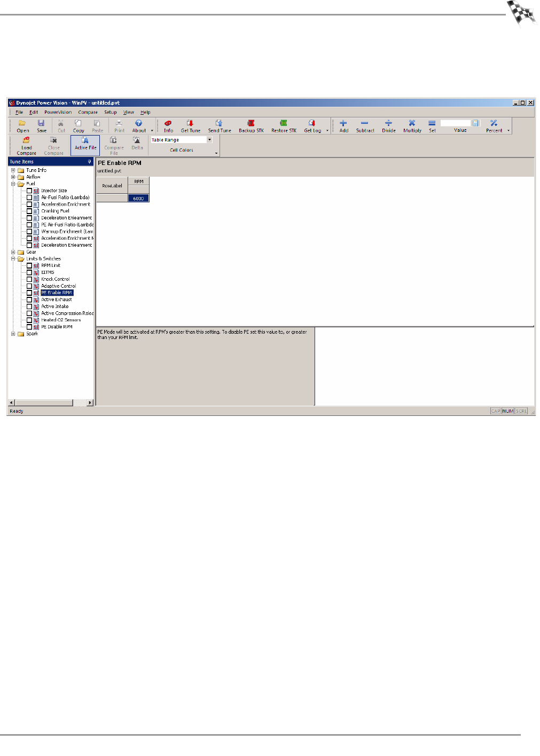Open the View menu

[x=129, y=112]
